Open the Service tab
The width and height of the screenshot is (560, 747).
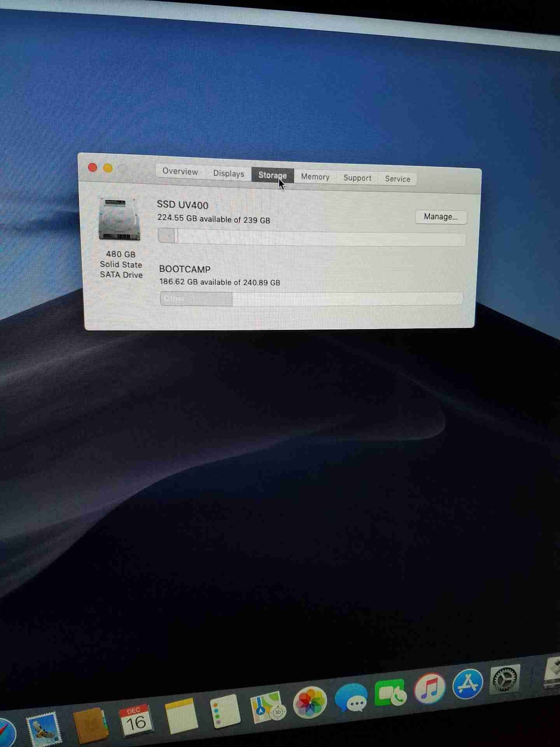[x=397, y=179]
